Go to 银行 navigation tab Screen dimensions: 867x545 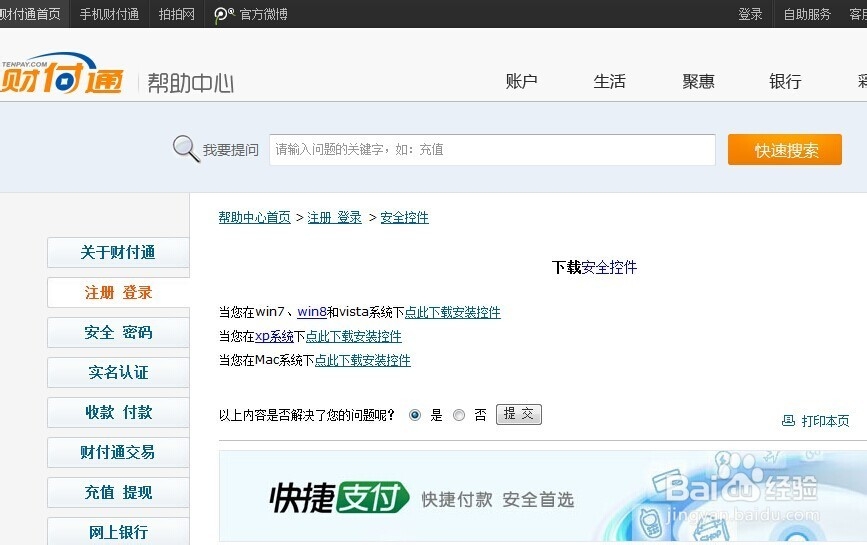click(x=785, y=81)
